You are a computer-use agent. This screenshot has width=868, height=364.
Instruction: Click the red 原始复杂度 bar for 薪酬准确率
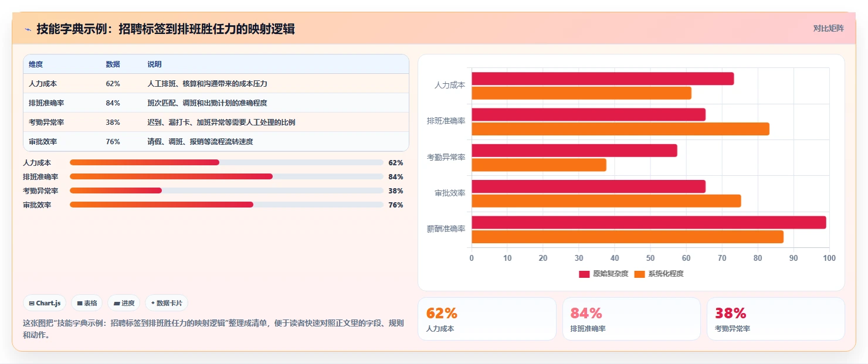tap(649, 222)
